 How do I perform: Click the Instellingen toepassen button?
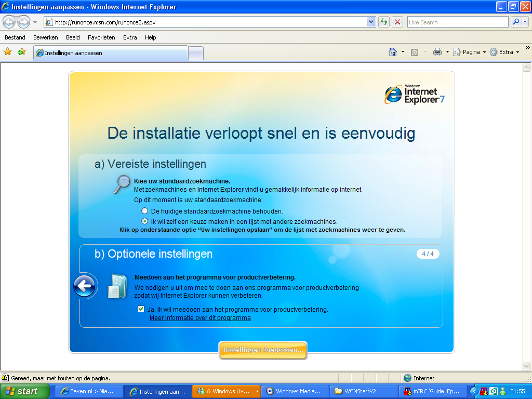tap(263, 350)
